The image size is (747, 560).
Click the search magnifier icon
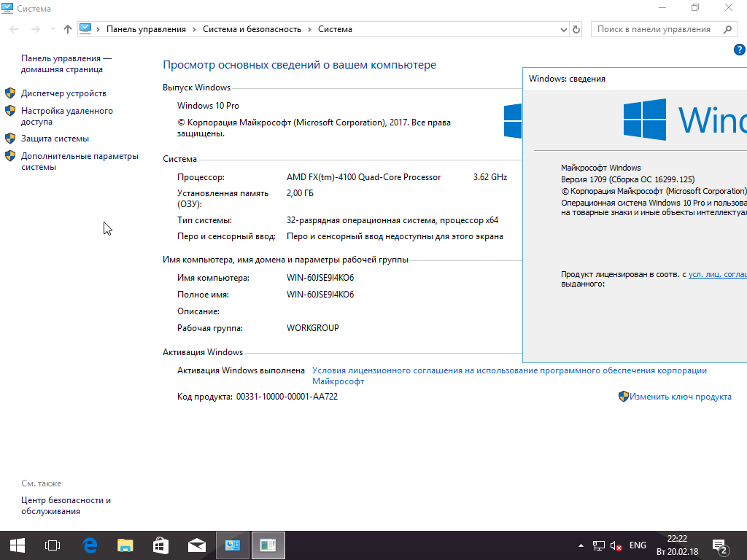[727, 29]
